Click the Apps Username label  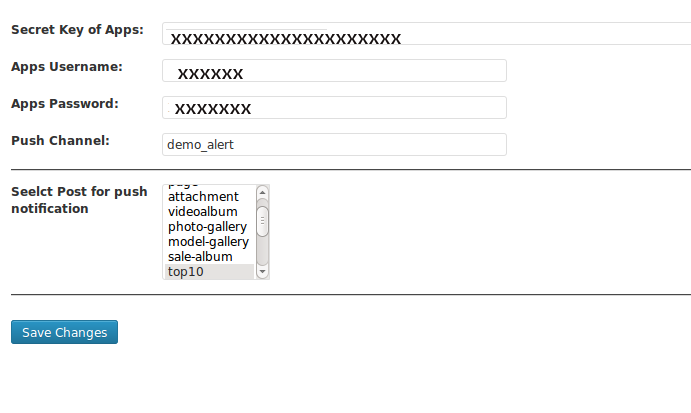click(x=67, y=67)
